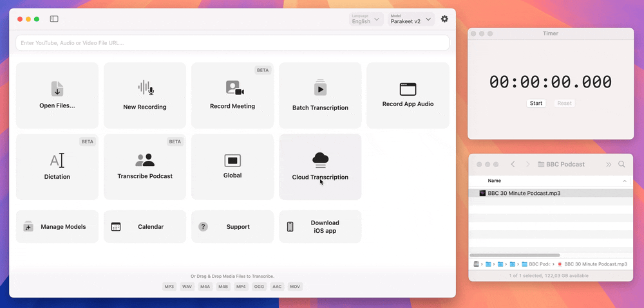644x308 pixels.
Task: Open the Calendar button
Action: tap(145, 226)
